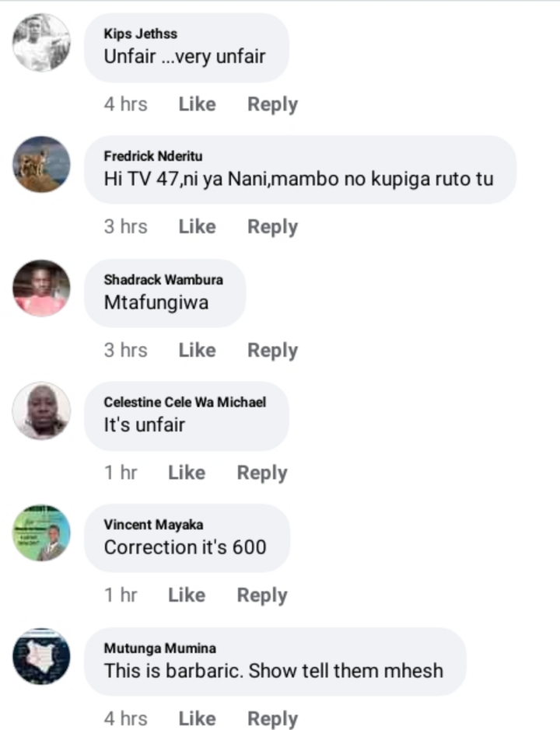Like Mutunga Mumina's "barbaric" comment
Screen dimensions: 560x730
(x=197, y=718)
